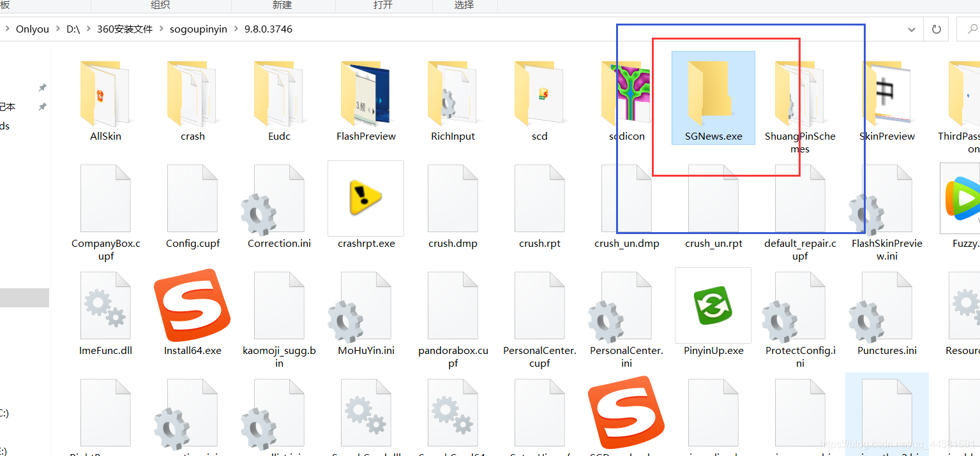Click the 9.8.0.3746 breadcrumb segment
This screenshot has height=456, width=980.
point(268,29)
